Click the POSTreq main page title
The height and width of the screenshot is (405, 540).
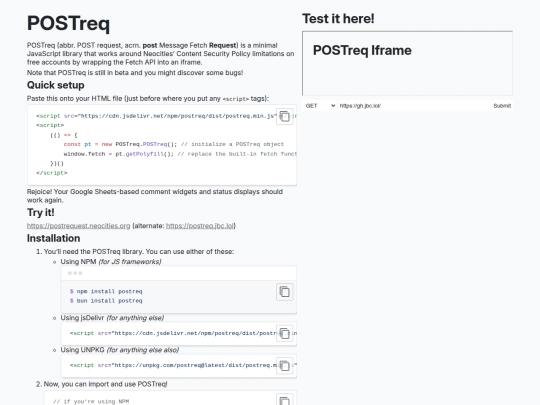point(69,23)
